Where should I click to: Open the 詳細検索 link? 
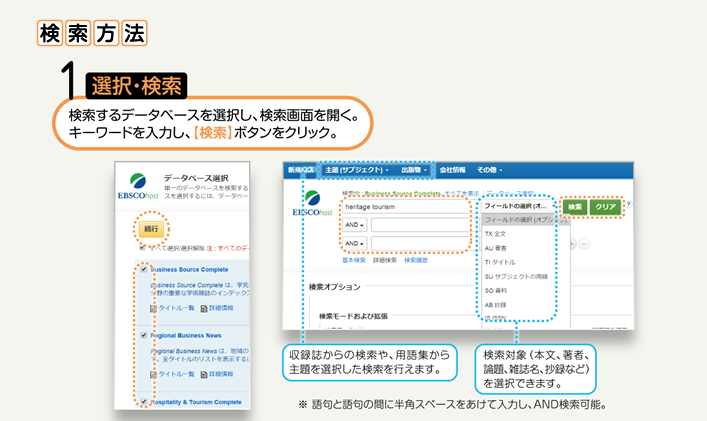[x=385, y=261]
